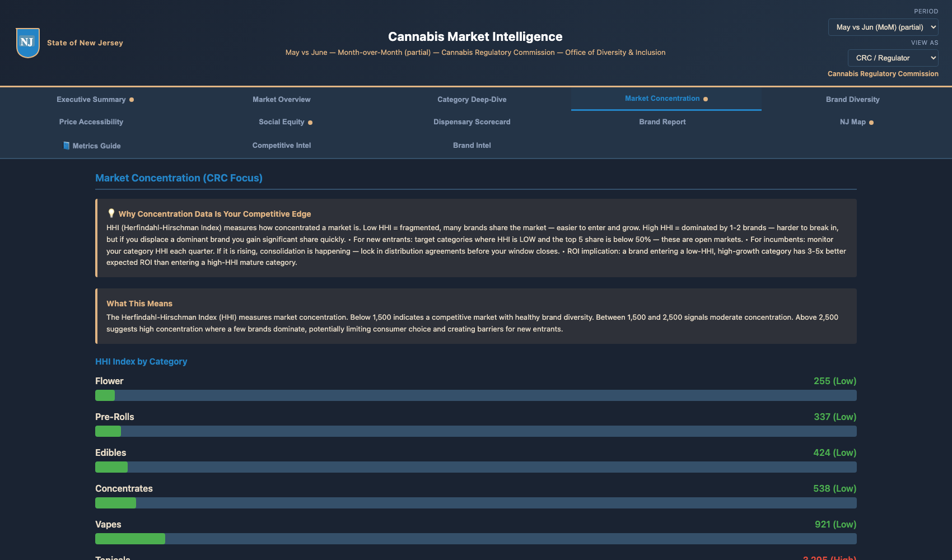The image size is (952, 560).
Task: Click the Why Concentration Data Is Your Competitive Edge heading
Action: coord(214,214)
